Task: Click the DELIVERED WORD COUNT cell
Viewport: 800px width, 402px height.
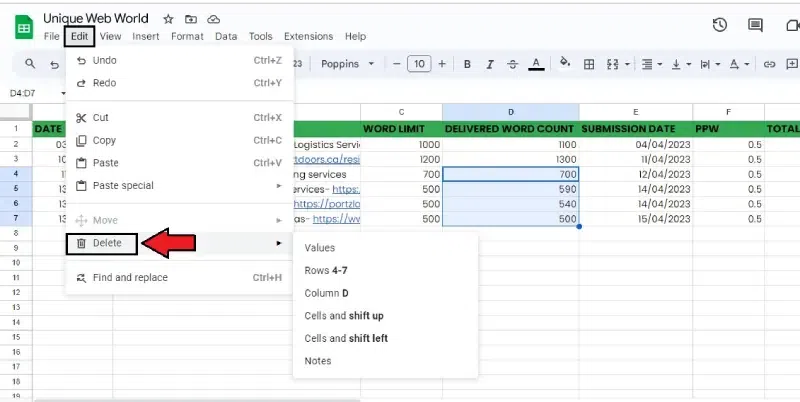Action: point(511,129)
